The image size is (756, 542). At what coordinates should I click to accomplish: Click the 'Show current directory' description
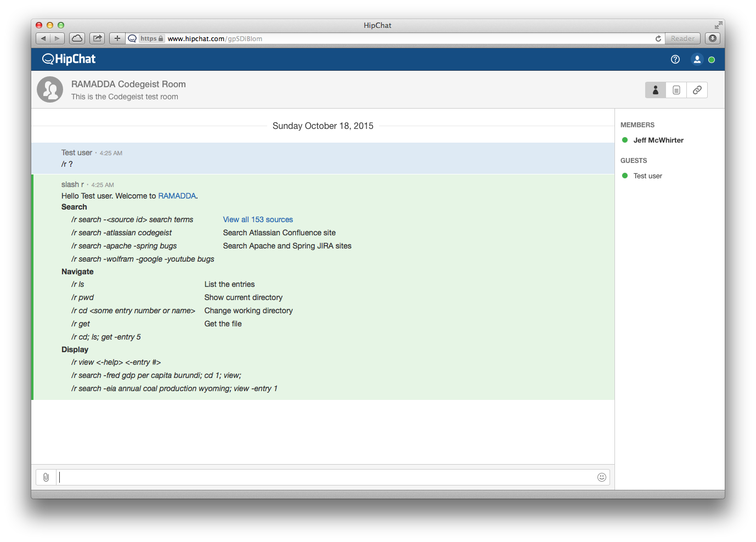coord(244,297)
